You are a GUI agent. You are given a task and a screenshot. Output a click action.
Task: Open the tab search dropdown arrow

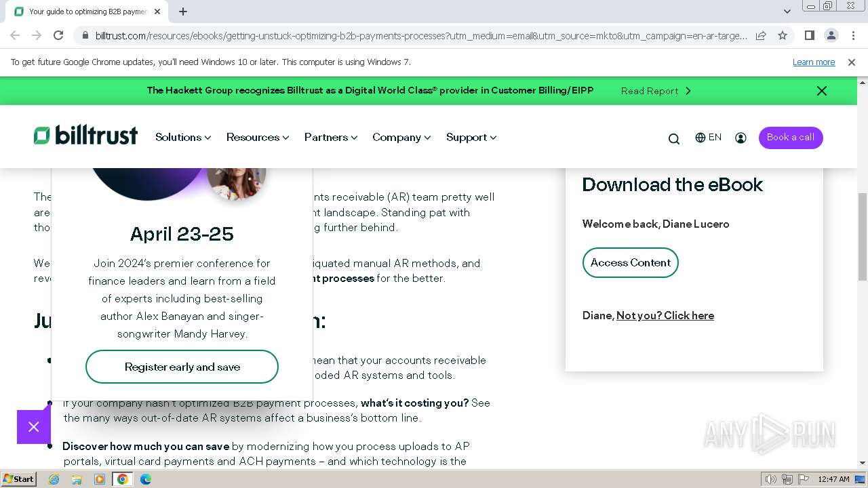click(787, 12)
